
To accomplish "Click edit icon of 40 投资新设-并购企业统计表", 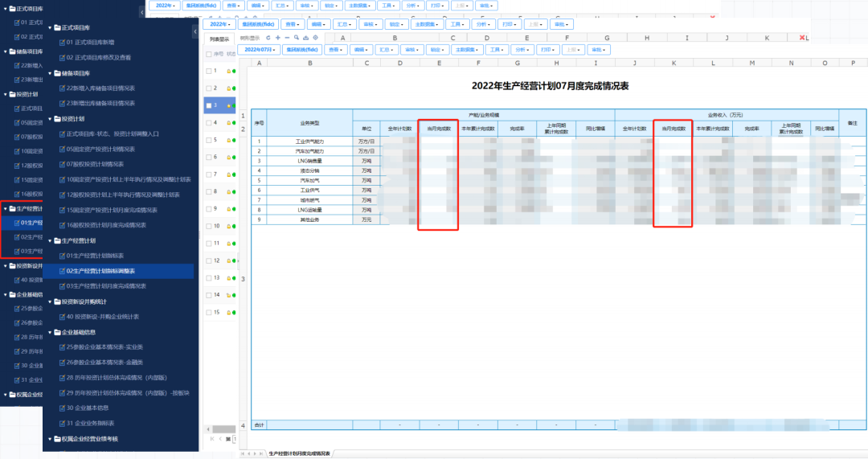I will [62, 317].
